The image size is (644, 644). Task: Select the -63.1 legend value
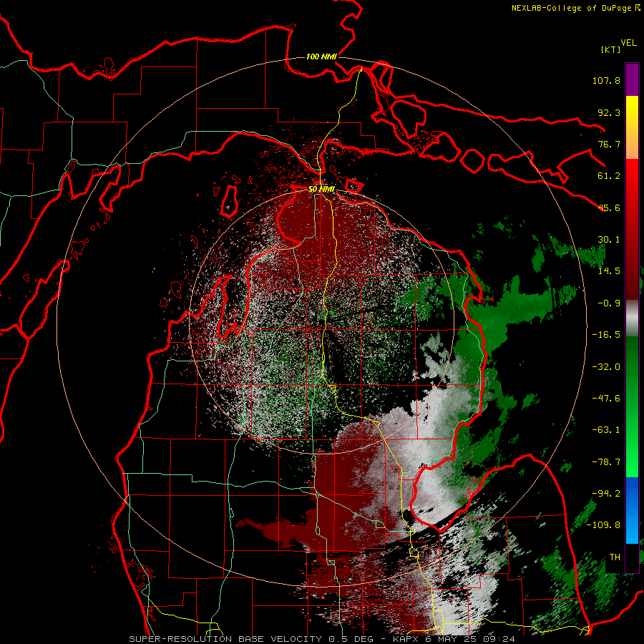[x=606, y=430]
